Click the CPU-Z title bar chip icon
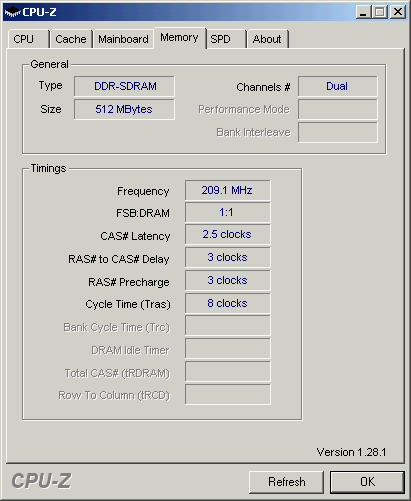 tap(12, 12)
